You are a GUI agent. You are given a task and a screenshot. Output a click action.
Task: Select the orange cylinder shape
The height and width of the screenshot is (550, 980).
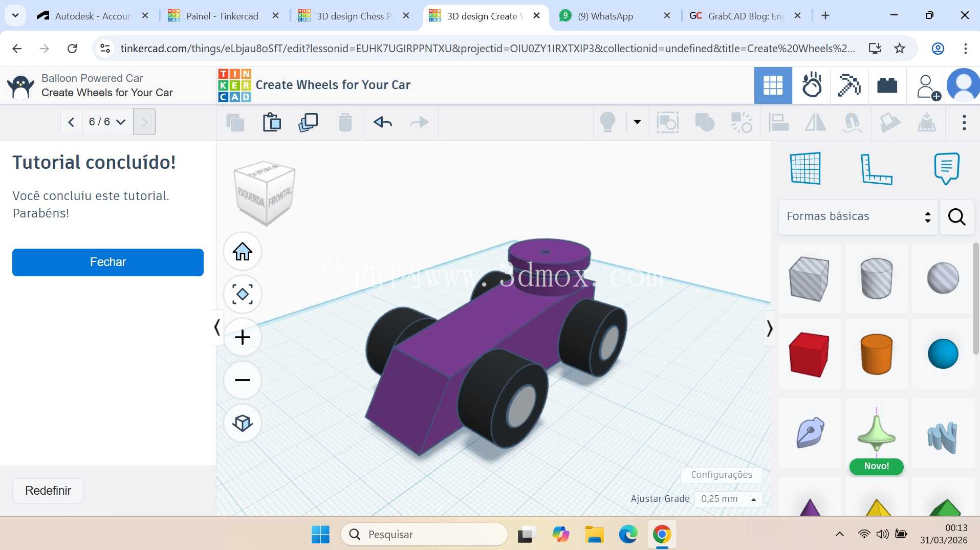(877, 354)
